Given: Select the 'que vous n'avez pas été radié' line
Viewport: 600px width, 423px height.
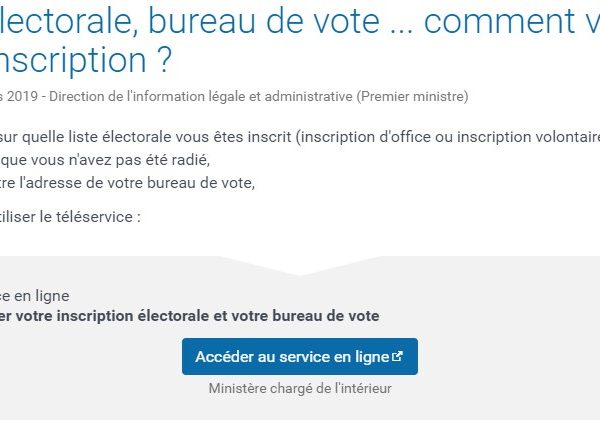Looking at the screenshot, I should 105,160.
